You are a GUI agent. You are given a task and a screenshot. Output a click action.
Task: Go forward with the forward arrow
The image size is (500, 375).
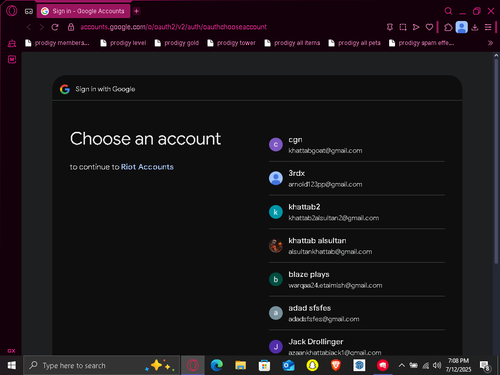click(x=42, y=27)
